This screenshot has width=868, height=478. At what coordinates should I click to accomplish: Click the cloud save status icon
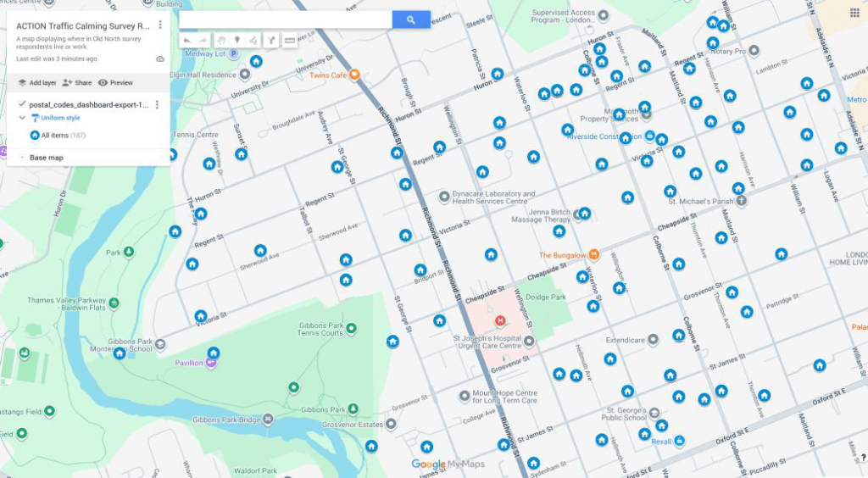(160, 59)
